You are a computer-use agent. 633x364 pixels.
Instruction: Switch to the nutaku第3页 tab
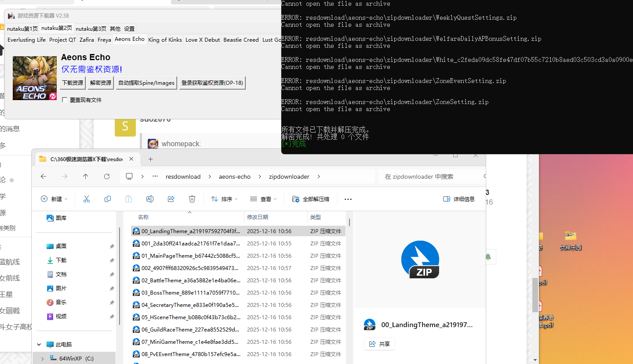click(x=91, y=29)
